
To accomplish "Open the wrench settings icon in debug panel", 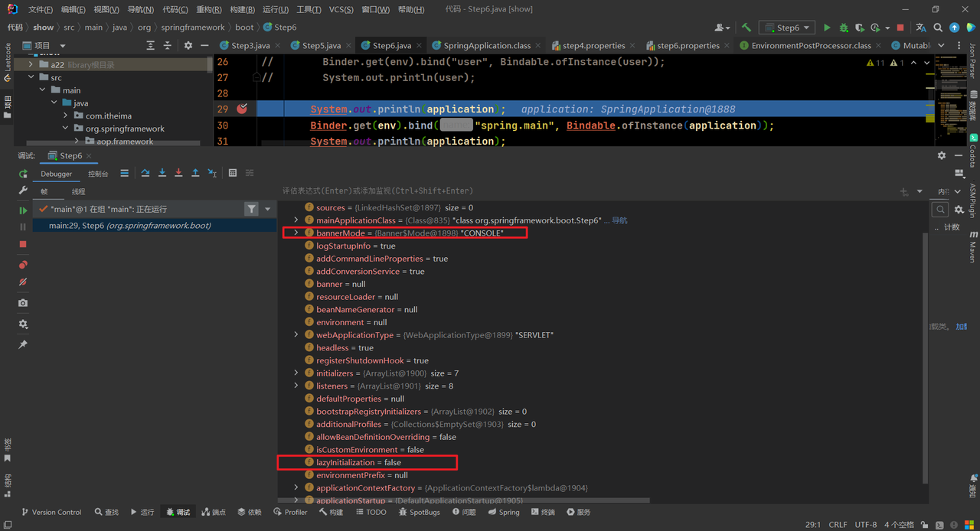I will point(23,191).
